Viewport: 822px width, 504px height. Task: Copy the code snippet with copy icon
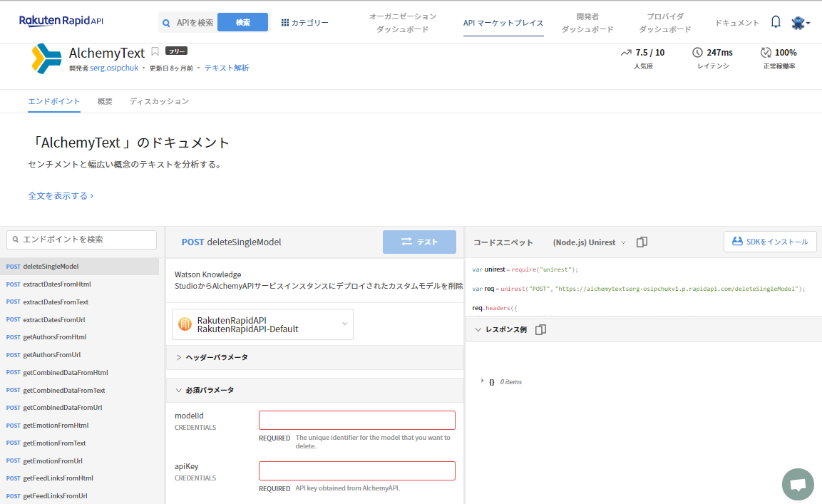click(642, 242)
